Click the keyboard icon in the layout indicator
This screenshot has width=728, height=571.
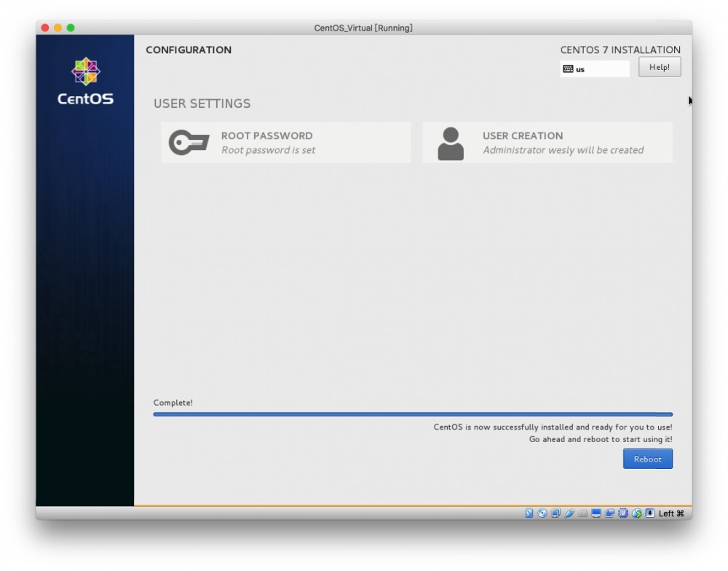click(568, 68)
